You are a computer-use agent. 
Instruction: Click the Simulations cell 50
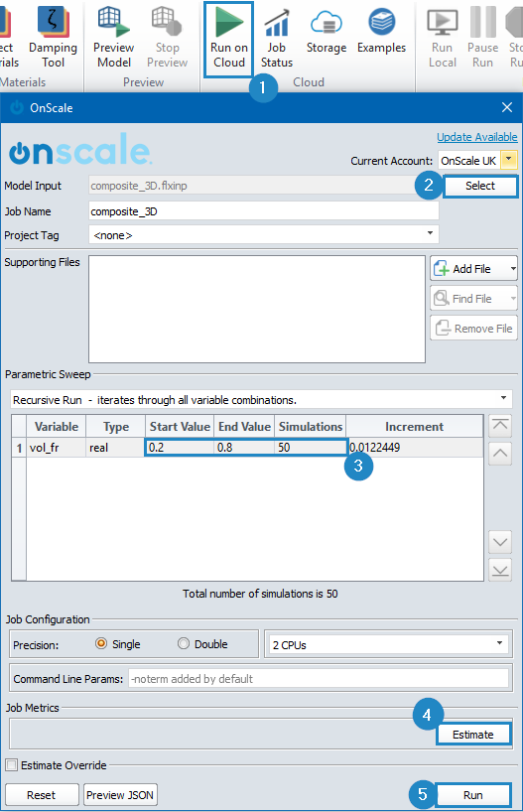pos(311,448)
